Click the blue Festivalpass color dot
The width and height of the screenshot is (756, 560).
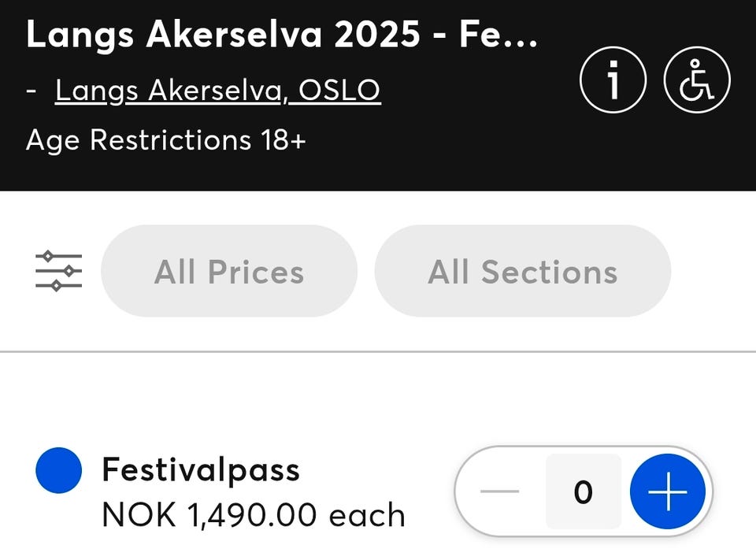pos(59,470)
